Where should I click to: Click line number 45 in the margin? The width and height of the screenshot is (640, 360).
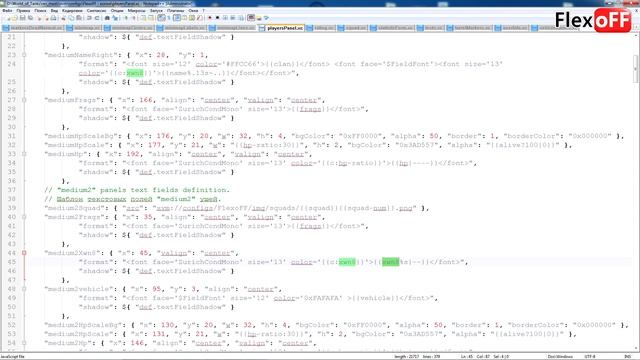click(11, 262)
